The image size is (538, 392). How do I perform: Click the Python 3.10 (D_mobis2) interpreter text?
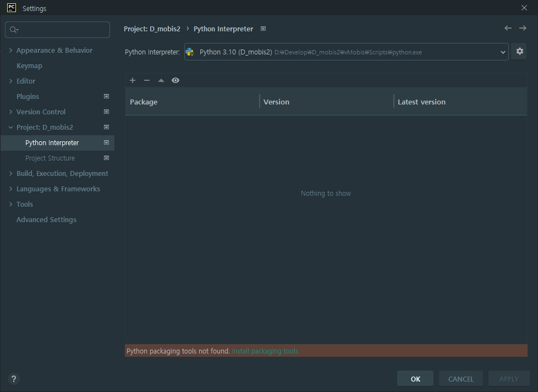[235, 52]
